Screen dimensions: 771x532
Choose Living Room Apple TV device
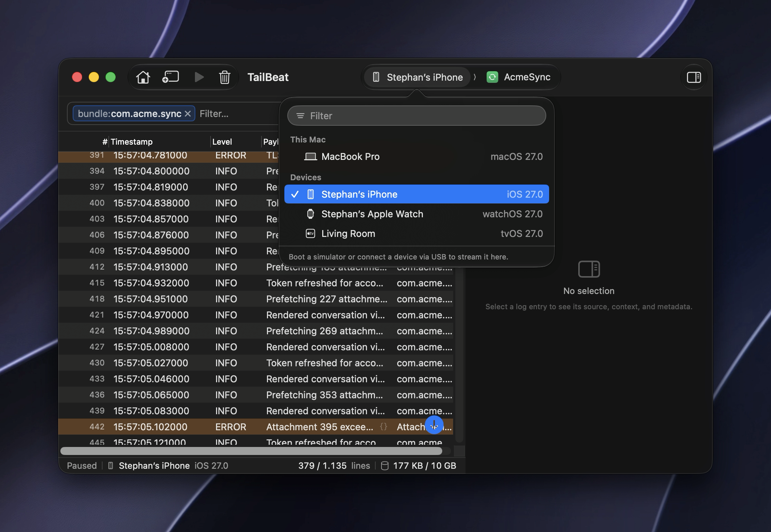coord(416,233)
